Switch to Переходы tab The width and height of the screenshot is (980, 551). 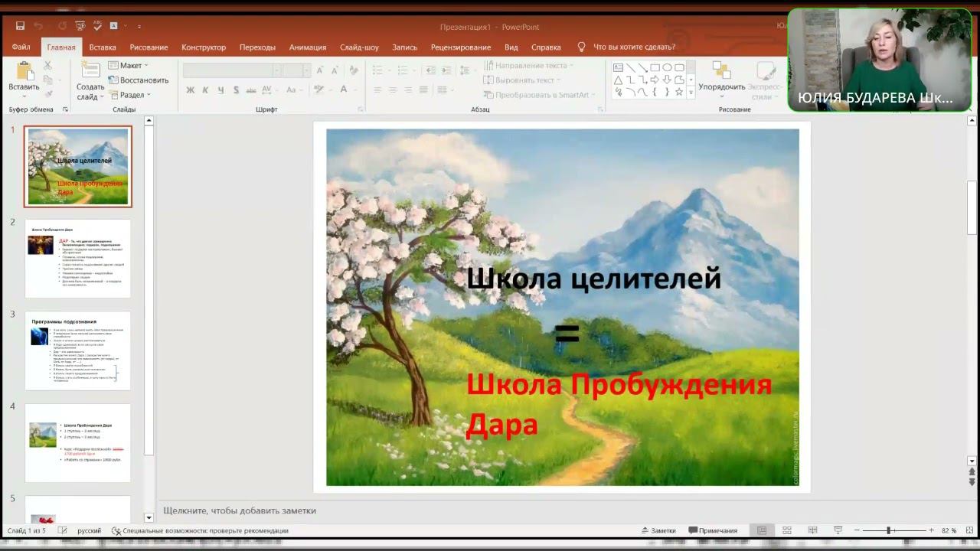click(257, 47)
